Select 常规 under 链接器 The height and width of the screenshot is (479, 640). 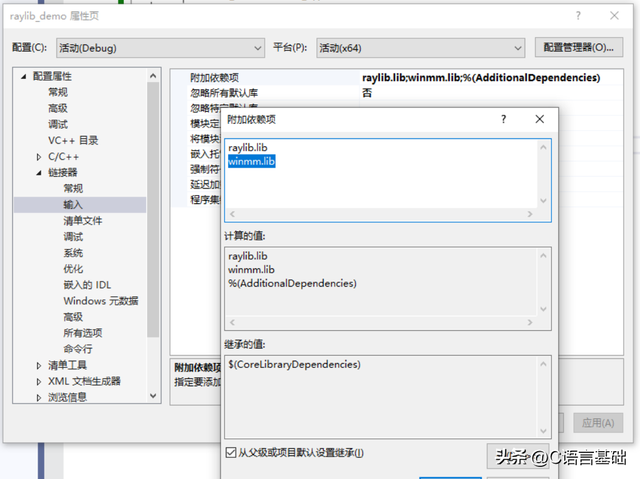tap(73, 188)
